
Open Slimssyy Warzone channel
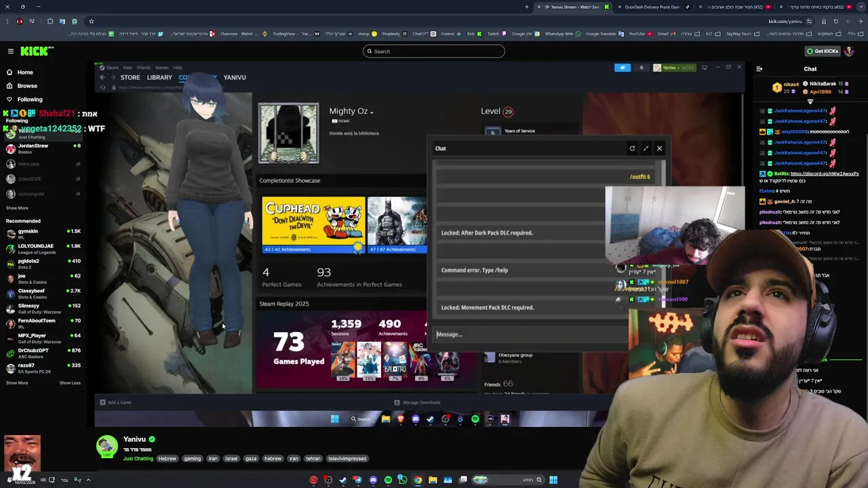[42, 308]
